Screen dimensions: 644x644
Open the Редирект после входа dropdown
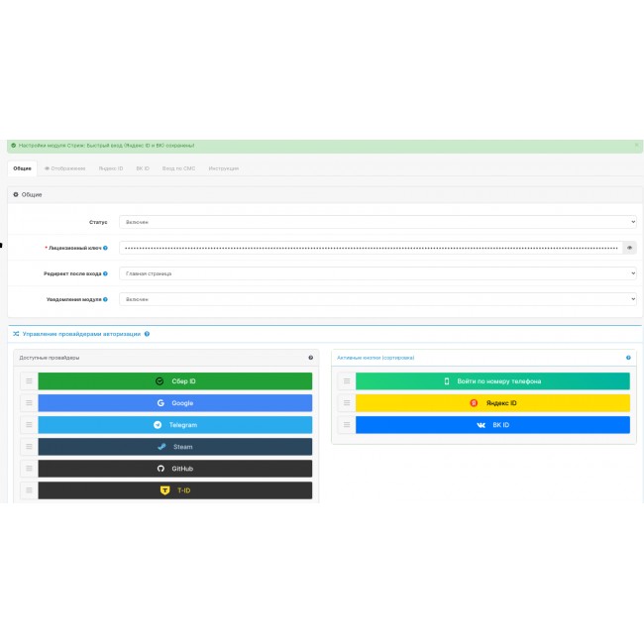tap(377, 273)
